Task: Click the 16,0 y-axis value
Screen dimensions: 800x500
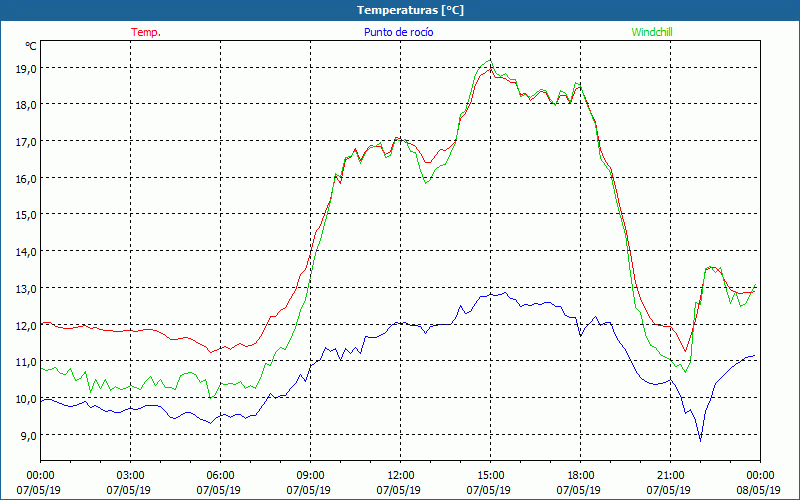Action: tap(26, 179)
